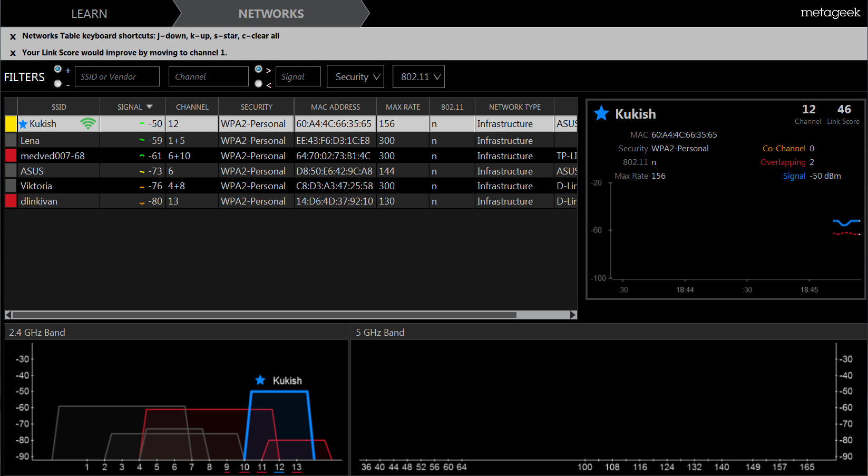Open the 802.11 filter dropdown
The width and height of the screenshot is (868, 476).
tap(418, 77)
